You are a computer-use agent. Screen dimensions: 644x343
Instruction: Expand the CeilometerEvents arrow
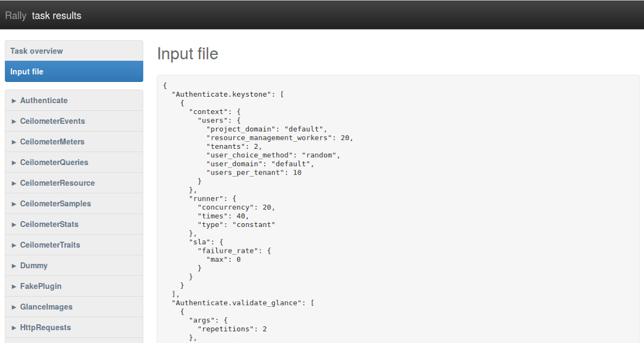(x=14, y=122)
